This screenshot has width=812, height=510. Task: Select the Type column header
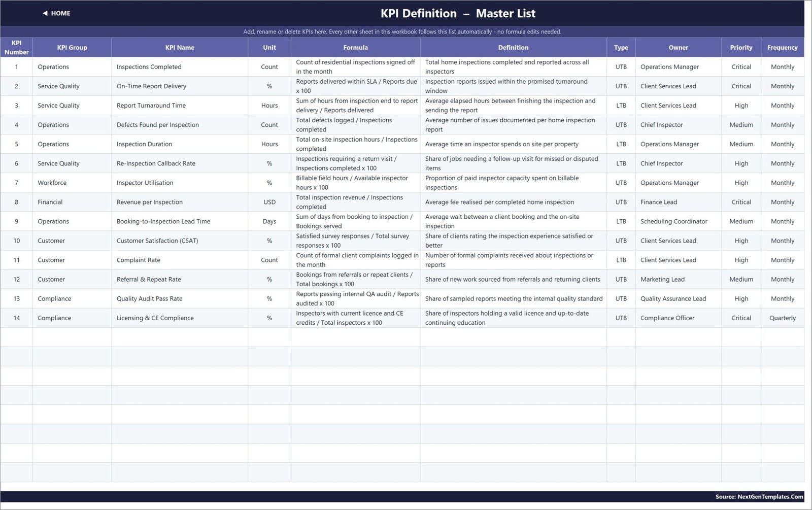(621, 47)
